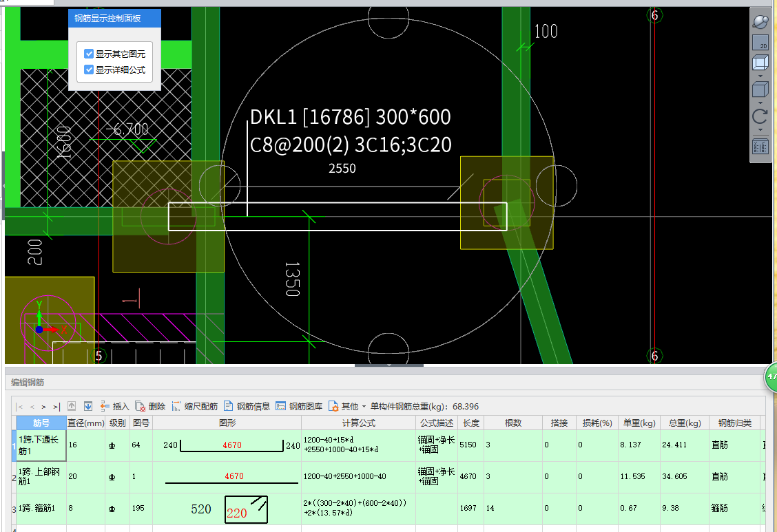Switch to 2D view icon
The height and width of the screenshot is (532, 777).
point(760,43)
